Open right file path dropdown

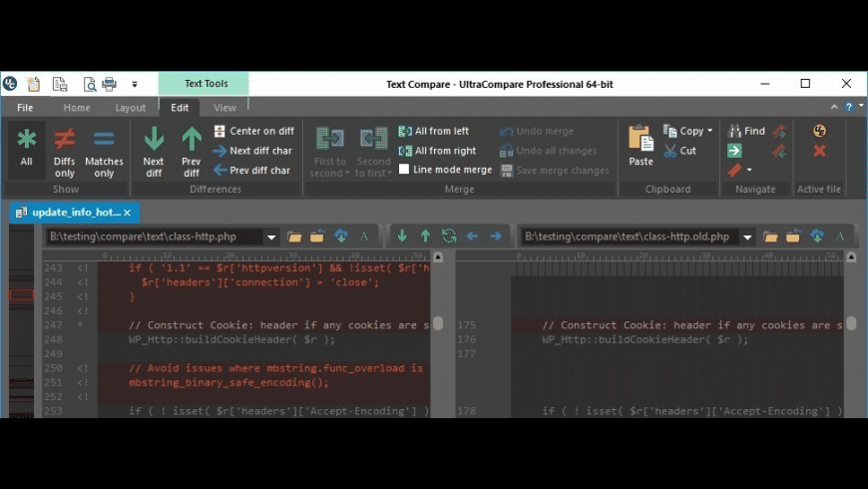point(747,238)
